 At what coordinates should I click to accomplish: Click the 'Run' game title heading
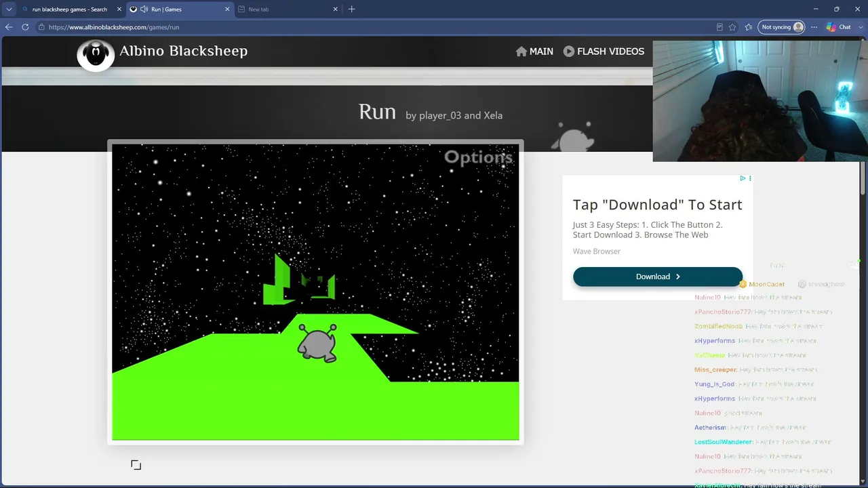click(377, 112)
